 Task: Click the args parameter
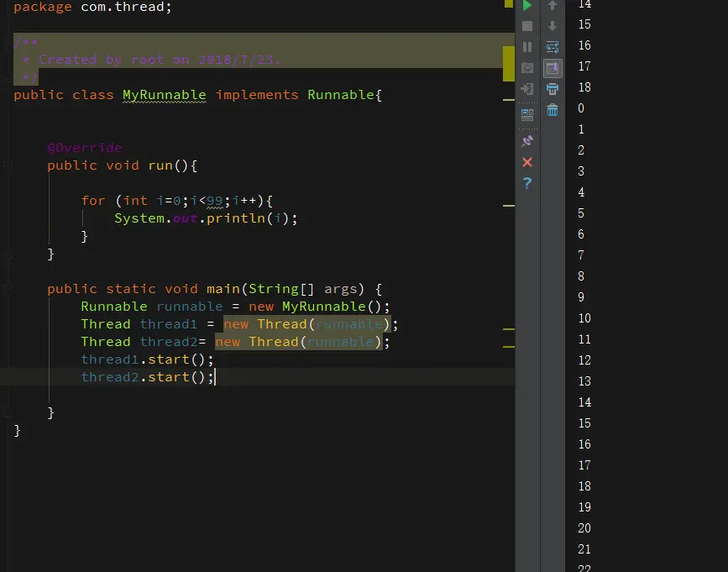(341, 289)
